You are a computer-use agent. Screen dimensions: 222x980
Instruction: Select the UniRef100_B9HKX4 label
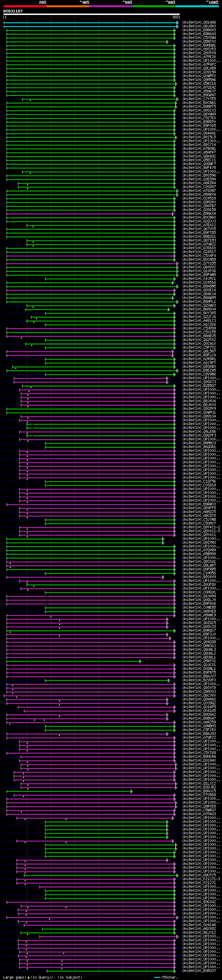tap(199, 214)
